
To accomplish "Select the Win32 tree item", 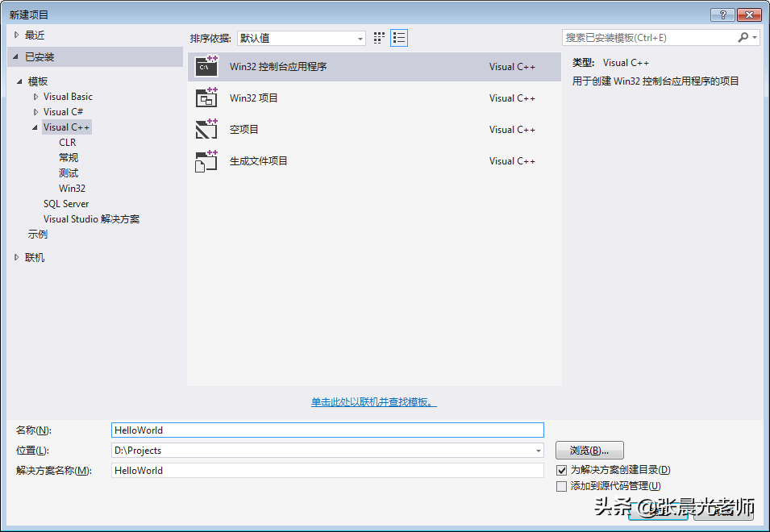I will [72, 188].
